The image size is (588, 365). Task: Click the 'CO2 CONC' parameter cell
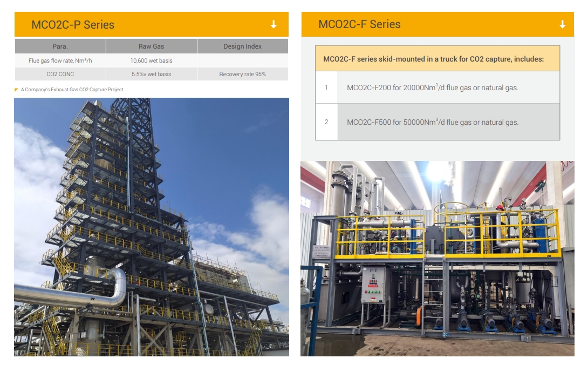60,74
